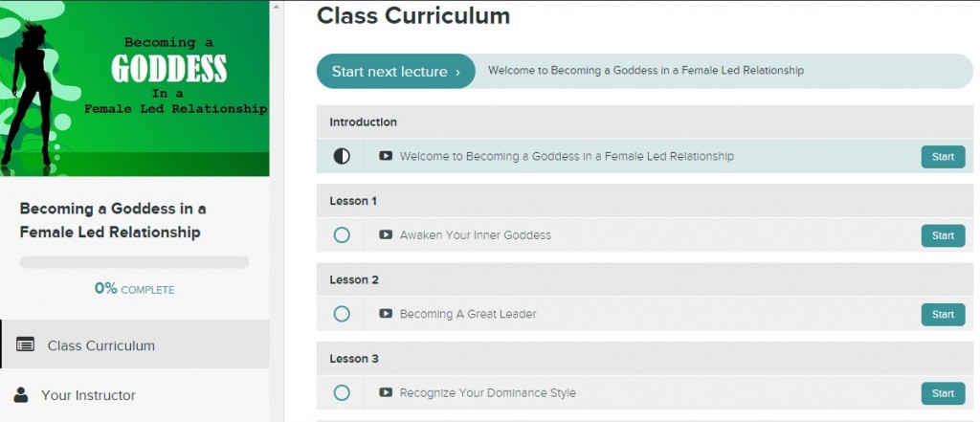Screen dimensions: 980x422
Task: Click the video icon beside Recognize Your Dominance Style
Action: coord(386,392)
